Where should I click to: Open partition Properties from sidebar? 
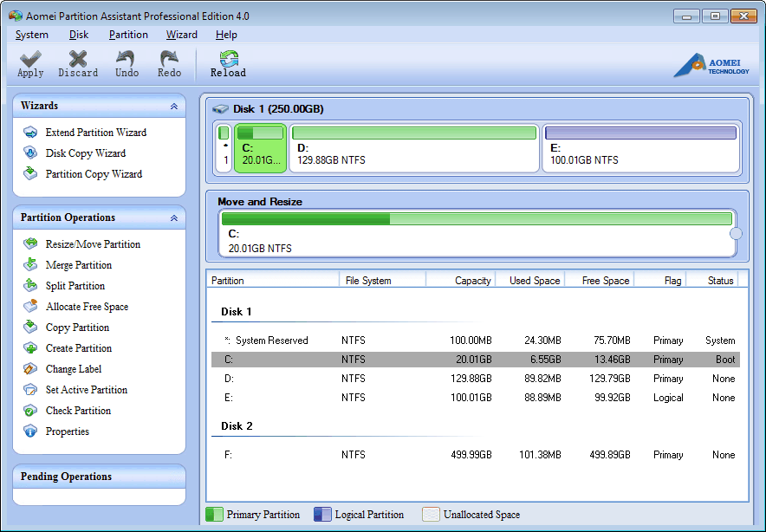click(67, 431)
